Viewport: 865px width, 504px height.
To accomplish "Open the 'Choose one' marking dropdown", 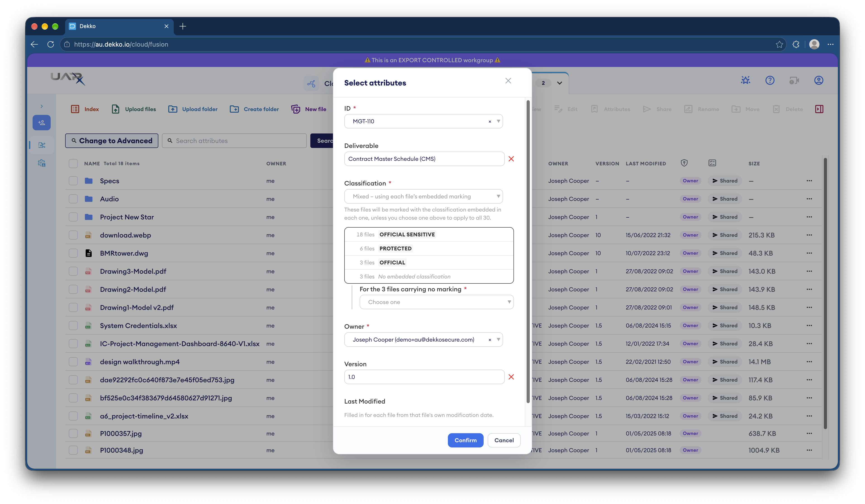I will coord(436,302).
